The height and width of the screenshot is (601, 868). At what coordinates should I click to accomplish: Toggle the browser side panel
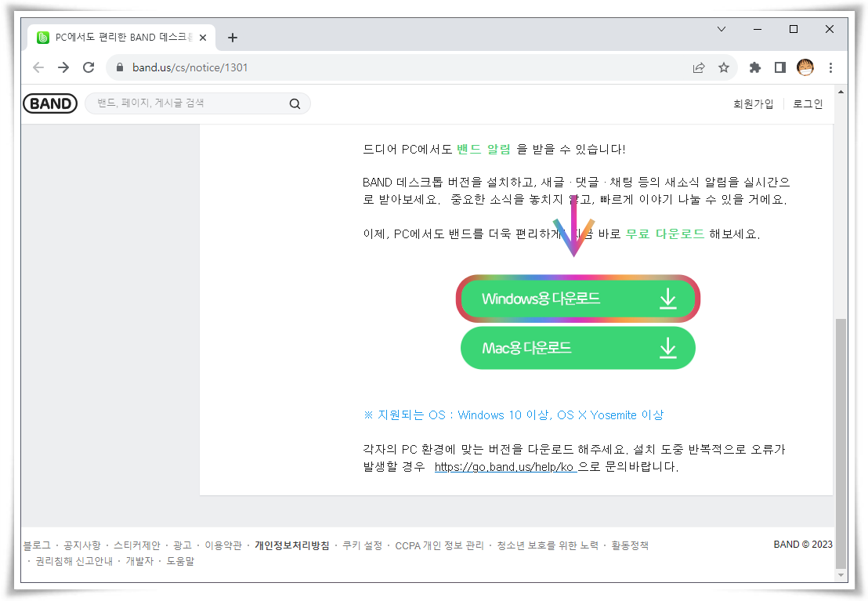pyautogui.click(x=780, y=67)
